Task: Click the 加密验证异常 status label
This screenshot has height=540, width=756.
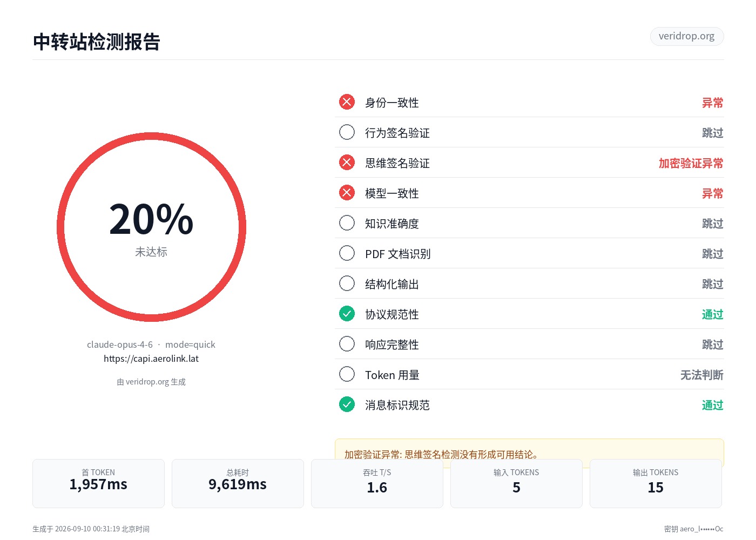Action: tap(691, 163)
